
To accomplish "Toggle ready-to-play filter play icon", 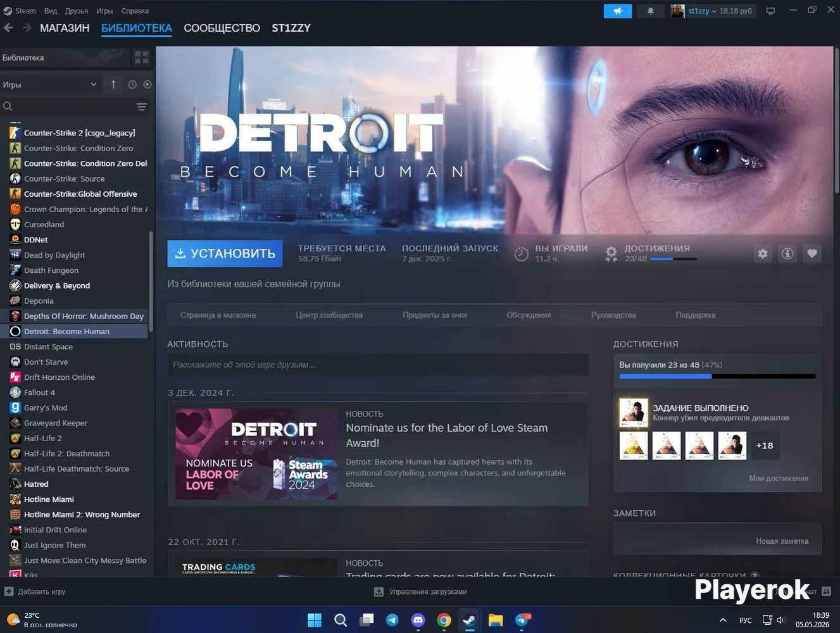I will point(147,84).
